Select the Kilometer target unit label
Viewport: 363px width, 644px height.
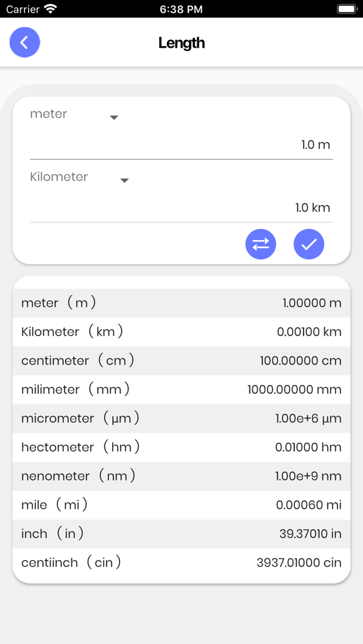[59, 176]
